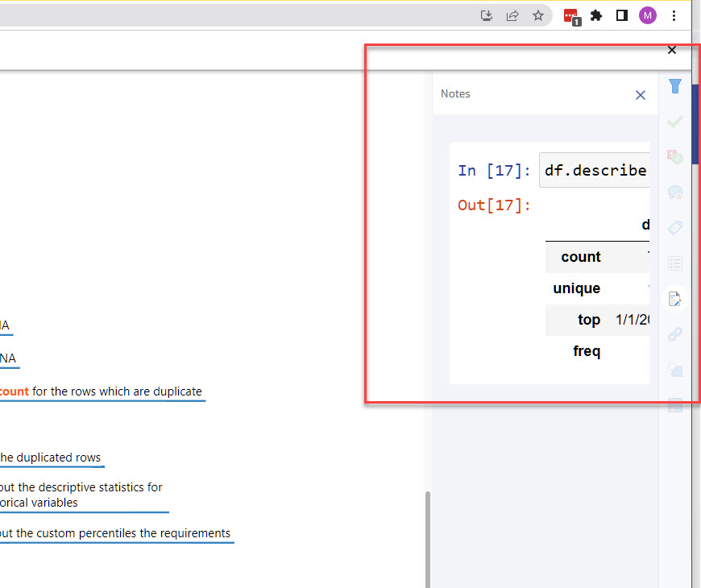The image size is (701, 588).
Task: Open the red LastPass extension icon
Action: pos(572,17)
